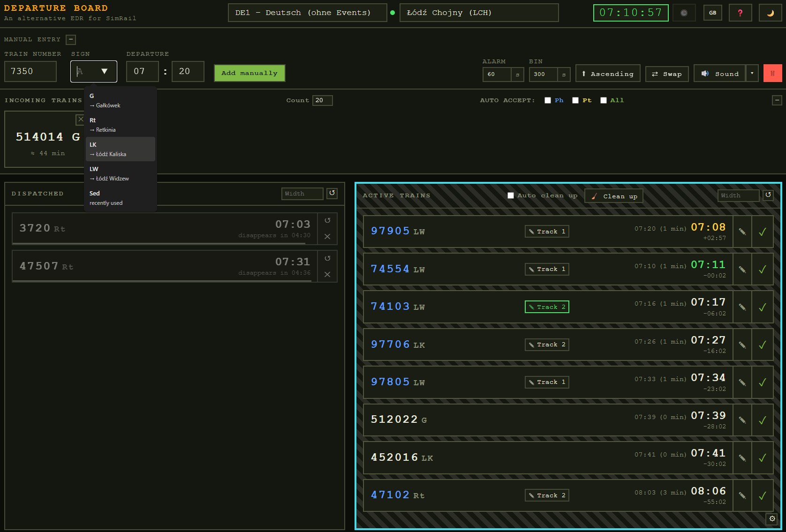Edit train 97706 with pencil icon
Viewport: 786px width, 532px height.
pyautogui.click(x=742, y=345)
